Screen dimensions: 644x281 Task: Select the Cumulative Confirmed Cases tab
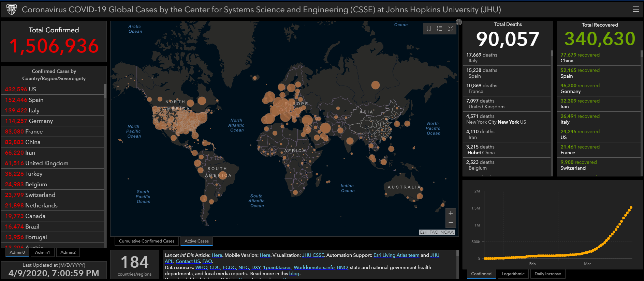click(147, 241)
